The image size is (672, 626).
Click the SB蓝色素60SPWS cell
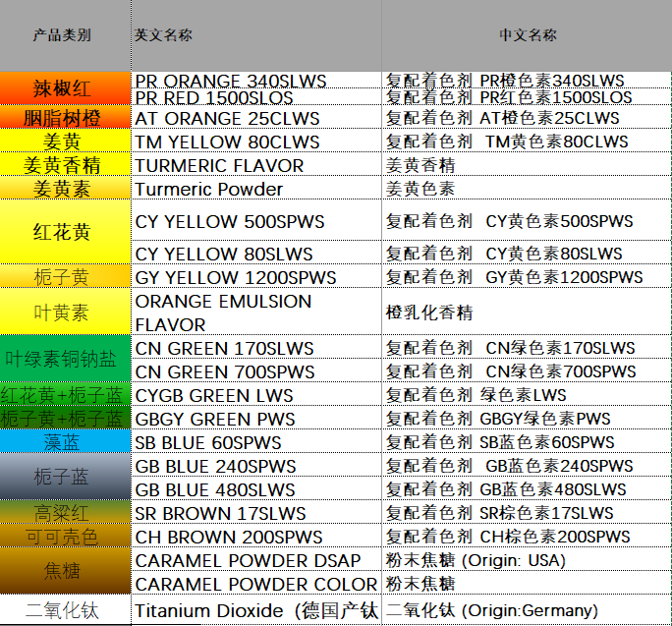527,441
